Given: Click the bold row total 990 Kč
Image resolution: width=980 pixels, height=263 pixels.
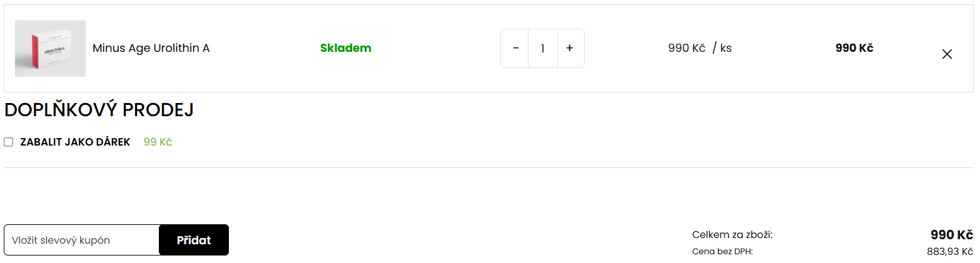Looking at the screenshot, I should tap(854, 48).
